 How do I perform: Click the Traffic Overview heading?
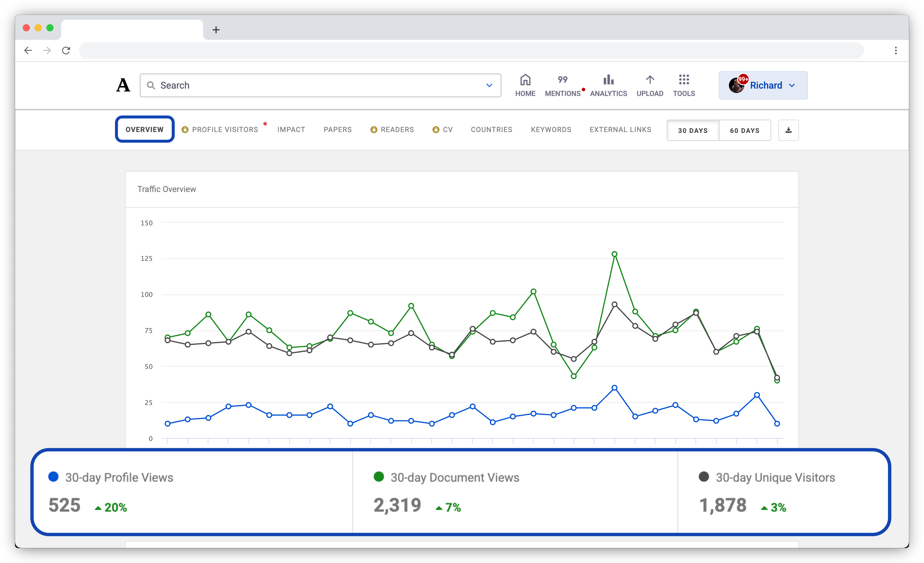[x=166, y=189]
